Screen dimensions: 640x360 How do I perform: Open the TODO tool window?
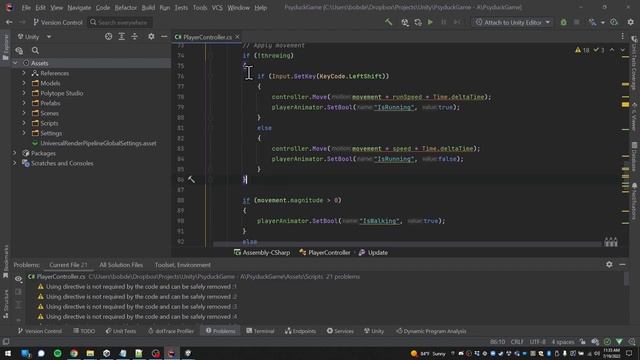[84, 331]
